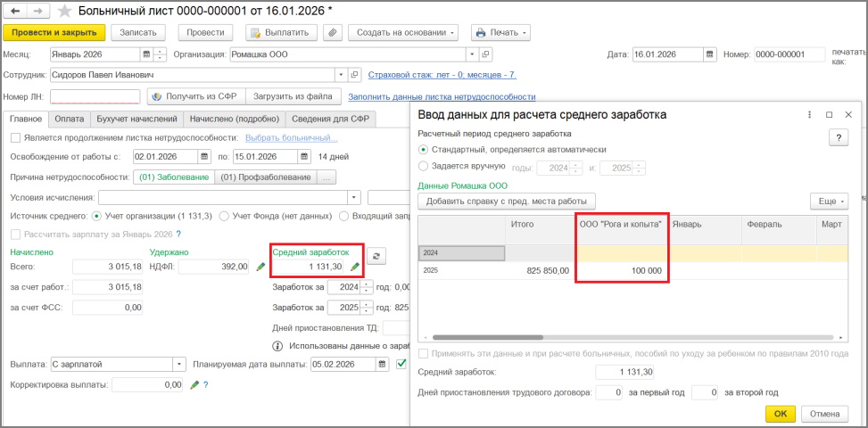Enable continuation of sick leave checkbox
Image resolution: width=868 pixels, height=428 pixels.
tap(15, 138)
